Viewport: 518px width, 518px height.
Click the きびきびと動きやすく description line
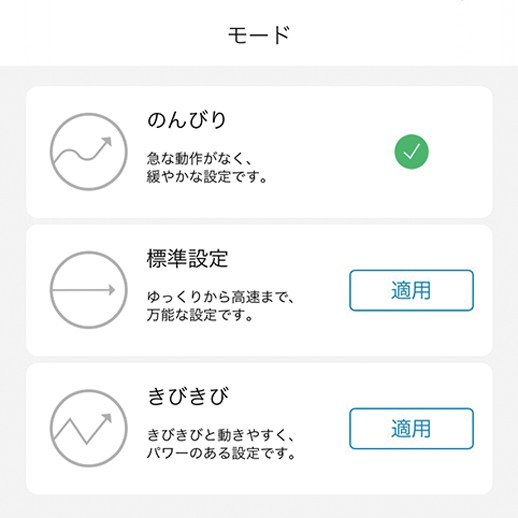220,435
